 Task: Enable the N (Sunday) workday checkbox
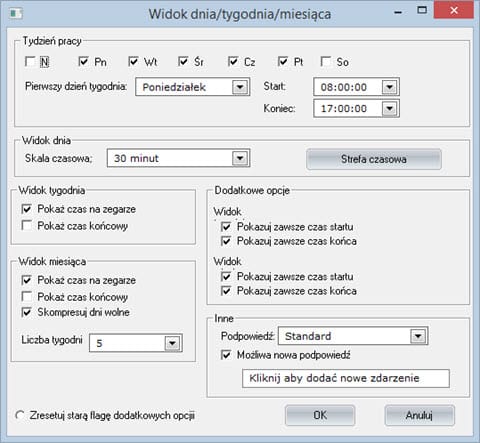pos(30,62)
